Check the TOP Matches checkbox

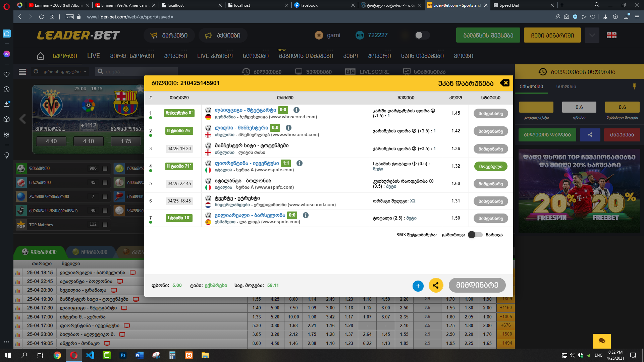tap(105, 225)
